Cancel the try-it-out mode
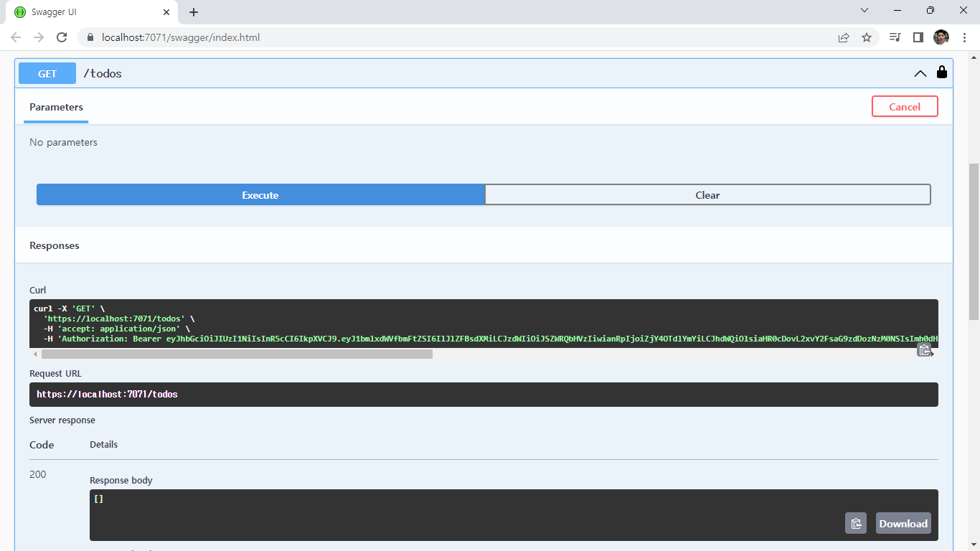The image size is (980, 551). pyautogui.click(x=904, y=107)
